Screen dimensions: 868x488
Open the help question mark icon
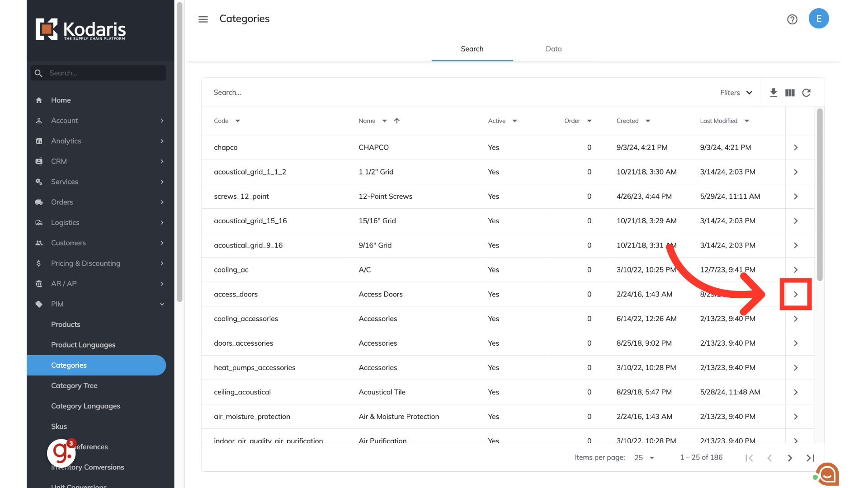pyautogui.click(x=792, y=19)
